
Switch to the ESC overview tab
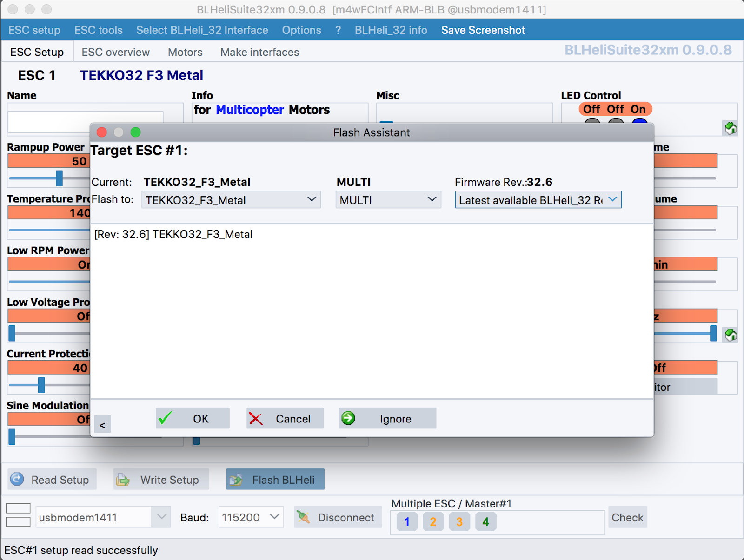click(116, 52)
